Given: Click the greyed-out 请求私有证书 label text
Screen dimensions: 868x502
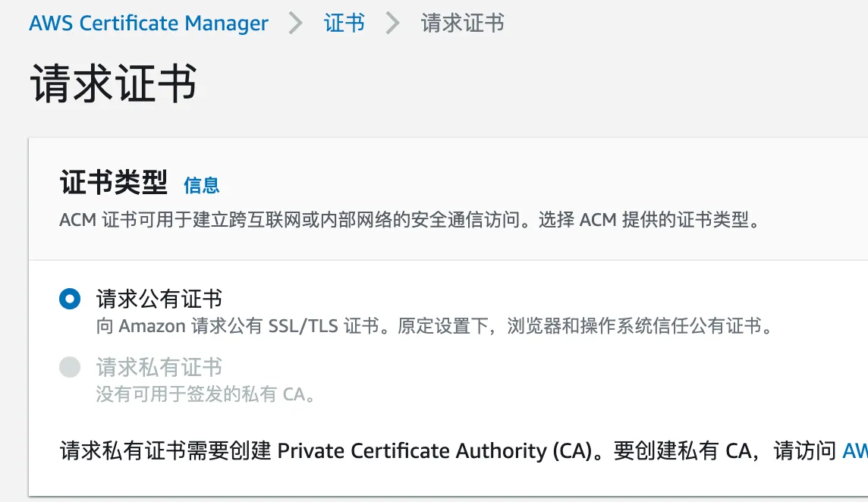Looking at the screenshot, I should (159, 368).
